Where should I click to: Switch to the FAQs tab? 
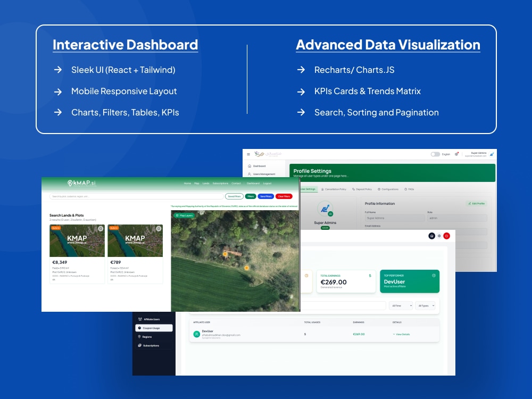(x=409, y=189)
